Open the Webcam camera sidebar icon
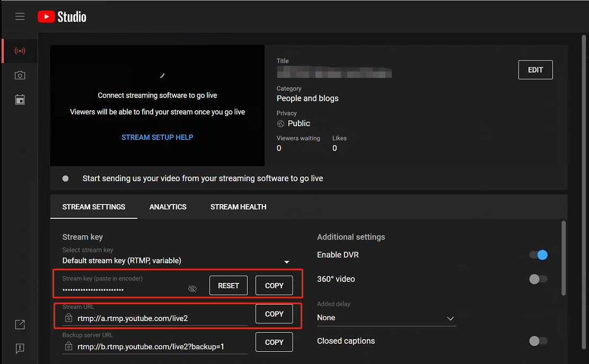 click(x=20, y=75)
